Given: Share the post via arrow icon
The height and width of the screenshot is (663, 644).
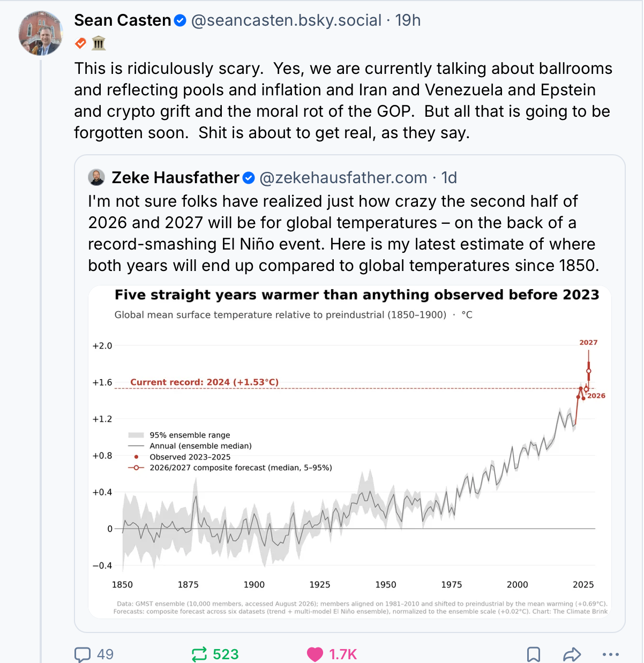Looking at the screenshot, I should click(572, 654).
